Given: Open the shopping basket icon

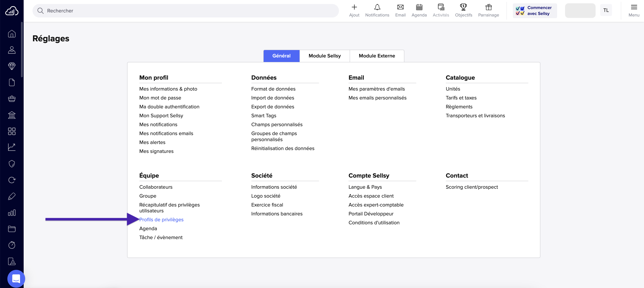Looking at the screenshot, I should click(x=12, y=99).
